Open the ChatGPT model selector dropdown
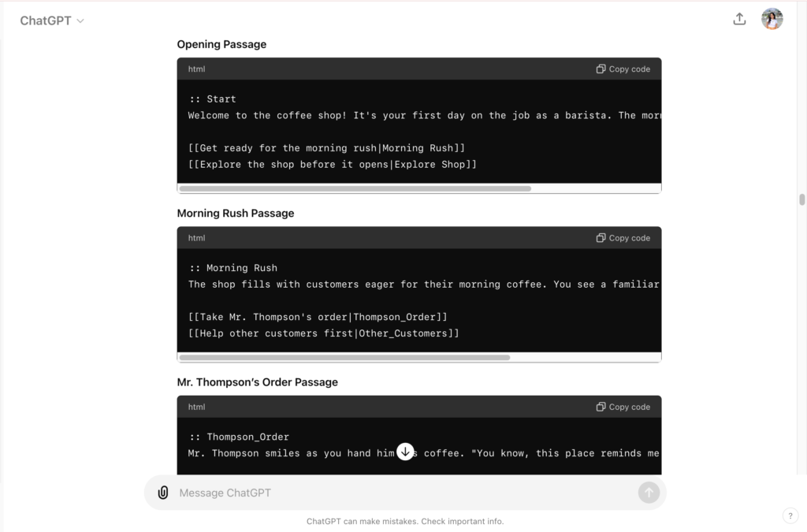 (x=51, y=21)
